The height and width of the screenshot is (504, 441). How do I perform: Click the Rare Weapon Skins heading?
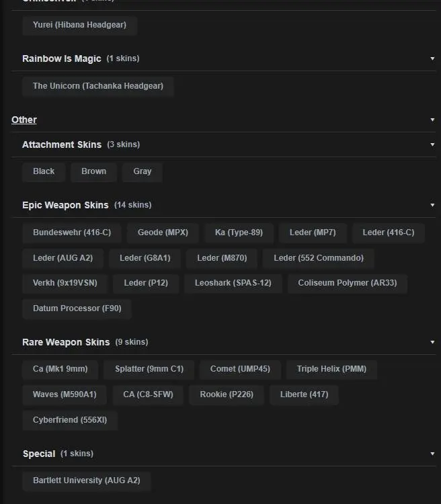(66, 342)
